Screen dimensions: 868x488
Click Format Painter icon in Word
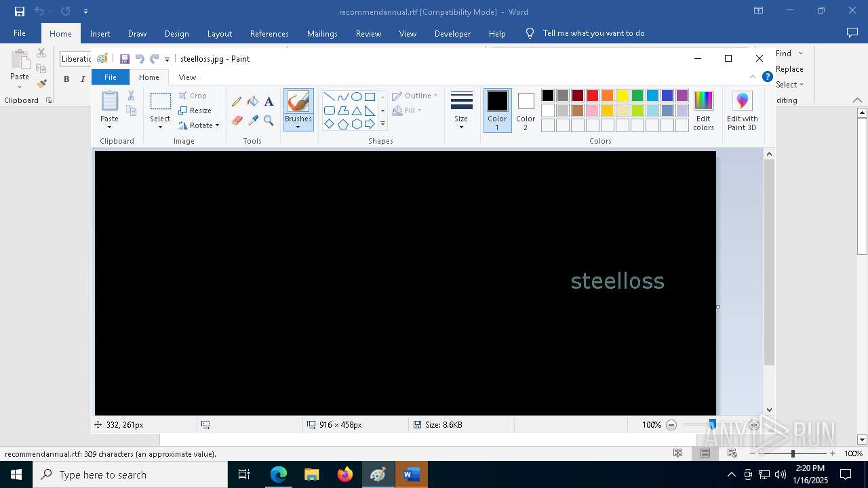pyautogui.click(x=41, y=84)
